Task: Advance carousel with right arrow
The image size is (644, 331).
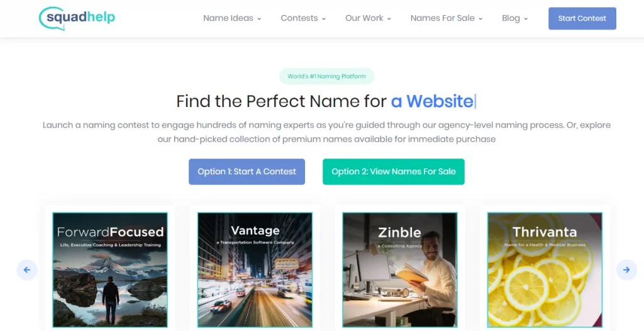Action: pos(626,270)
